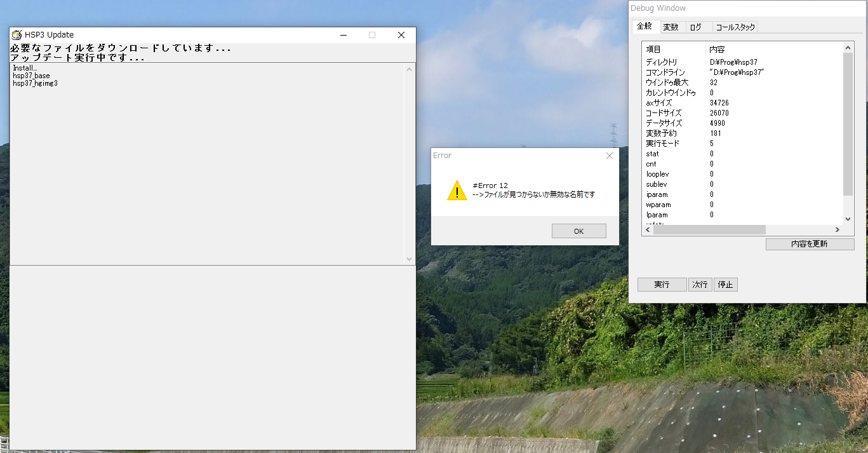This screenshot has width=868, height=453.
Task: Click the 次行 step button
Action: pos(700,285)
